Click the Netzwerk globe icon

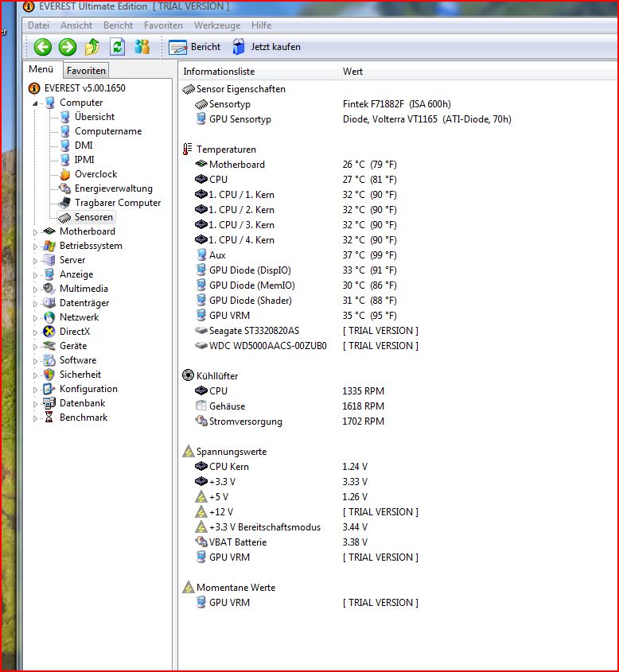click(49, 317)
